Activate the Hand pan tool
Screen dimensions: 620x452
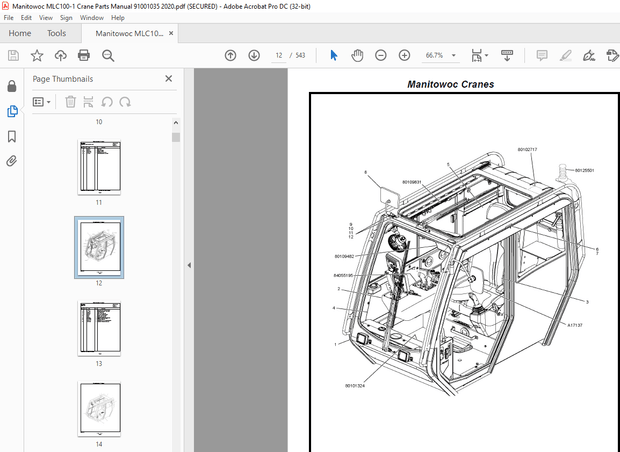point(357,55)
